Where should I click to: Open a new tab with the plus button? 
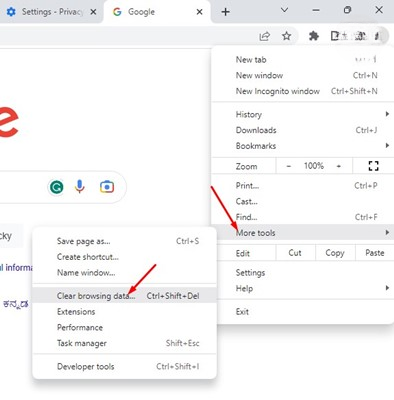[x=226, y=12]
